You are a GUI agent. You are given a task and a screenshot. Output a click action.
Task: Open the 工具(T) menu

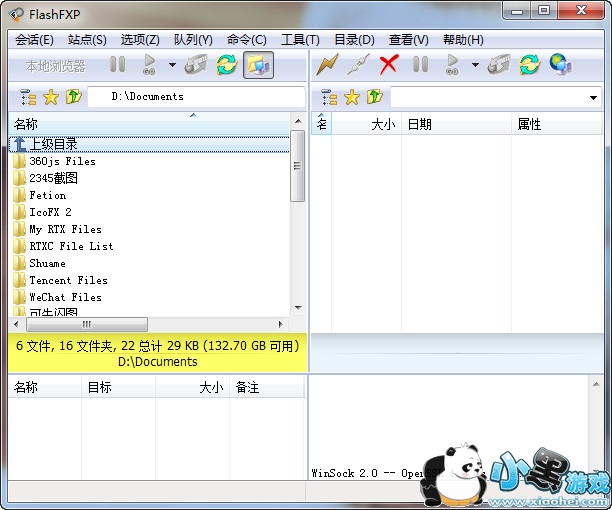point(300,40)
